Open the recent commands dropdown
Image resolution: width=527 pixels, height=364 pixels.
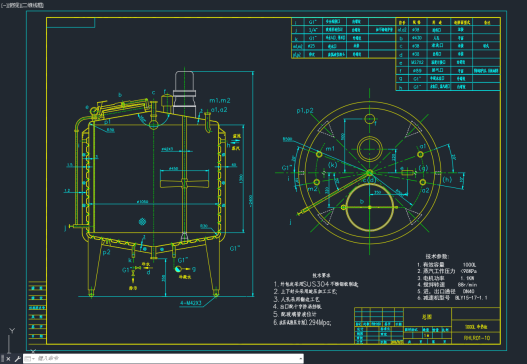pos(29,359)
